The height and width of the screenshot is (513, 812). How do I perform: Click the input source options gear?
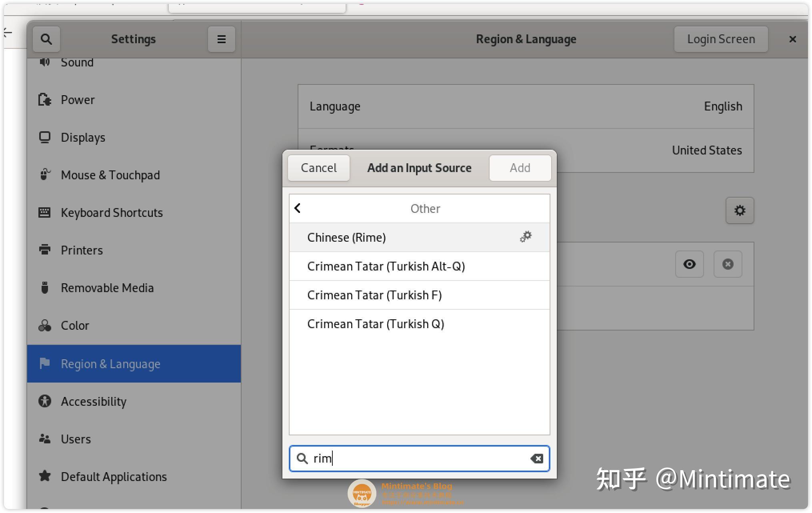(x=739, y=210)
